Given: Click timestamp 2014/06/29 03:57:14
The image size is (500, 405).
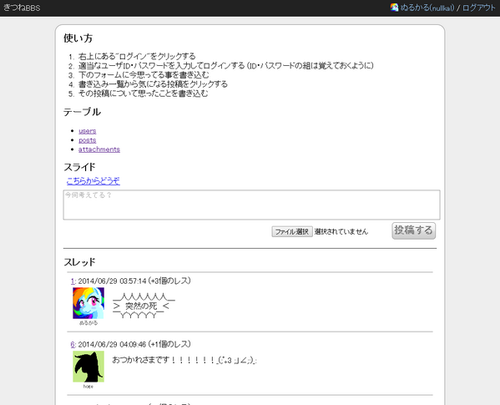Looking at the screenshot, I should click(112, 281).
